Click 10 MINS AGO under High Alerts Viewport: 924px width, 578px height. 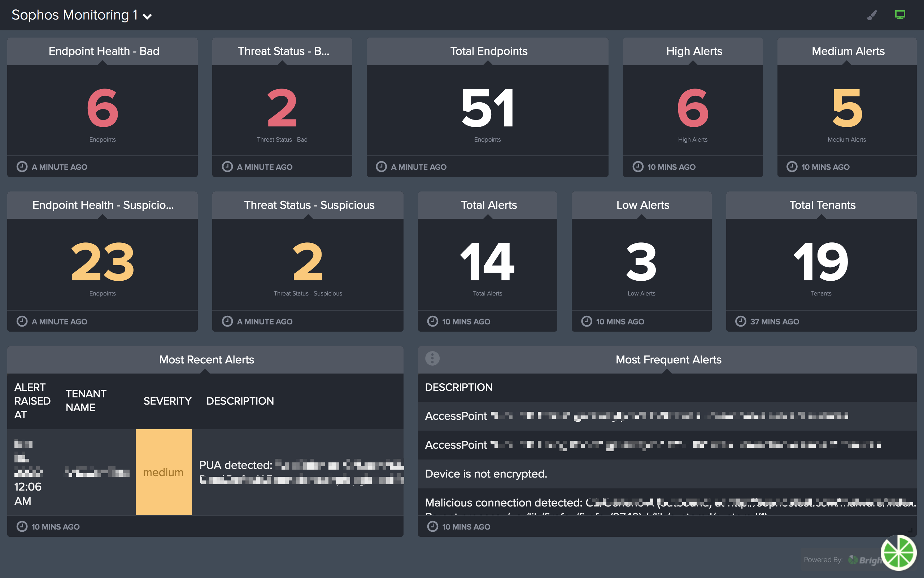point(672,167)
